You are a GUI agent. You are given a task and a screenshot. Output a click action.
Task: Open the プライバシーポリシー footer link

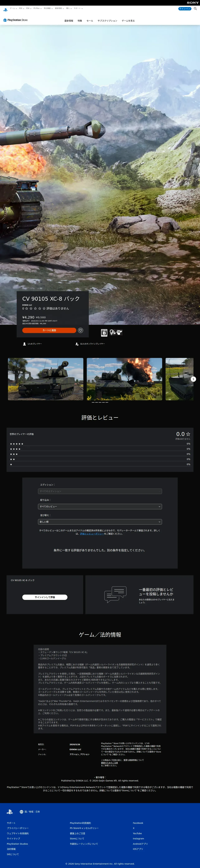18,828
